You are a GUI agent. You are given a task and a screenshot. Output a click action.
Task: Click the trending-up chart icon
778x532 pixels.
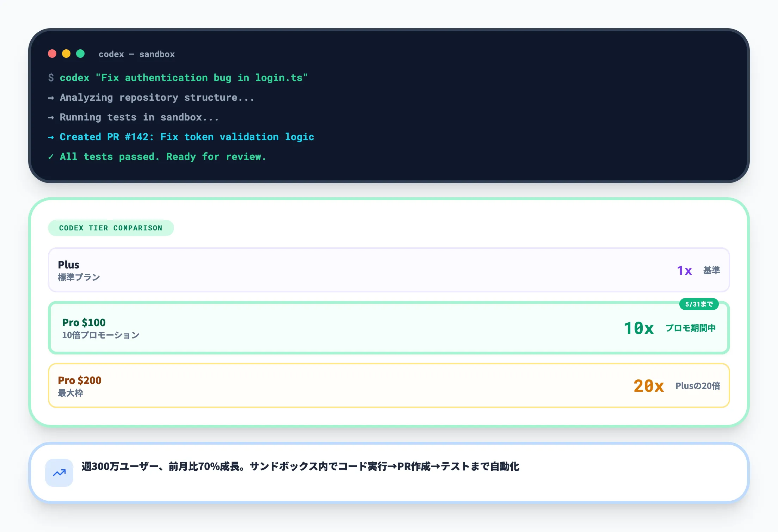click(x=59, y=473)
